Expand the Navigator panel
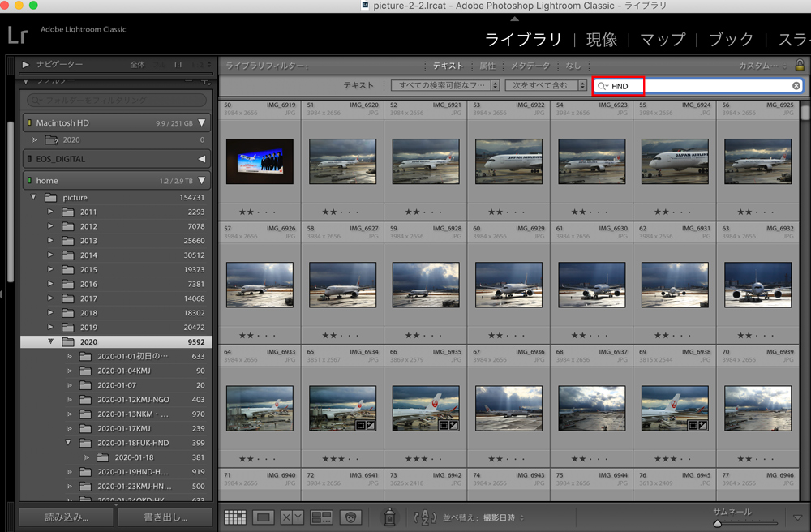The height and width of the screenshot is (532, 811). tap(25, 65)
